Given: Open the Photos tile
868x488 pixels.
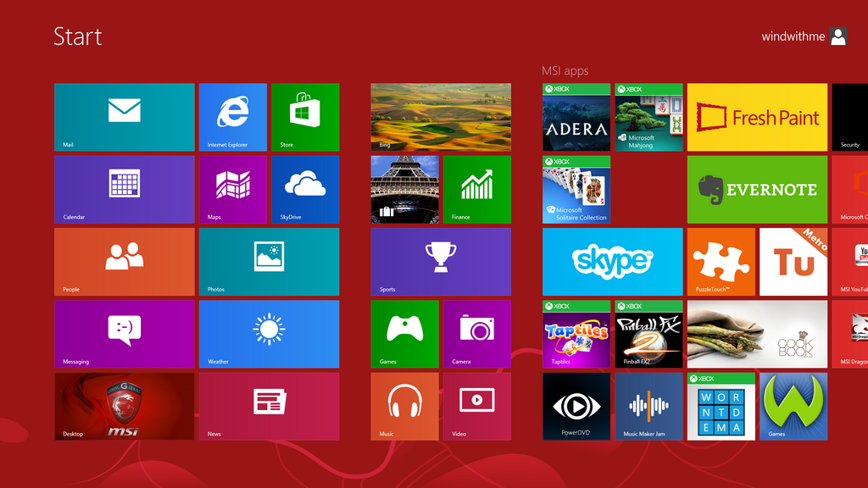Looking at the screenshot, I should coord(269,263).
